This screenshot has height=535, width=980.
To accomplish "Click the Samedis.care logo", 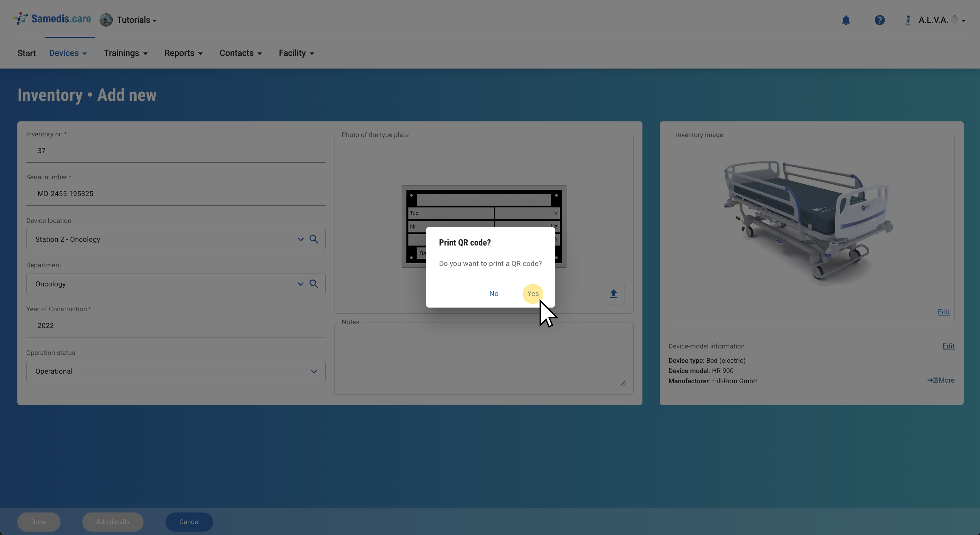I will point(52,19).
